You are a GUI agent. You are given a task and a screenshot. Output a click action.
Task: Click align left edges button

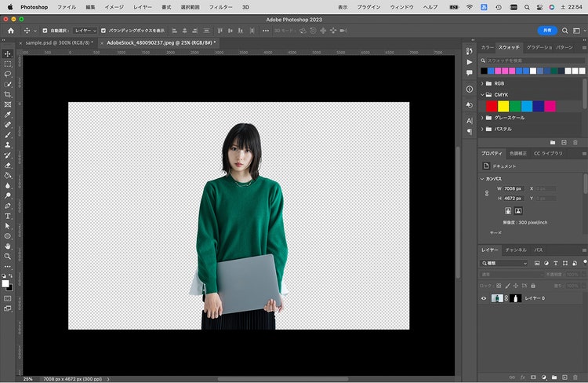pos(174,31)
